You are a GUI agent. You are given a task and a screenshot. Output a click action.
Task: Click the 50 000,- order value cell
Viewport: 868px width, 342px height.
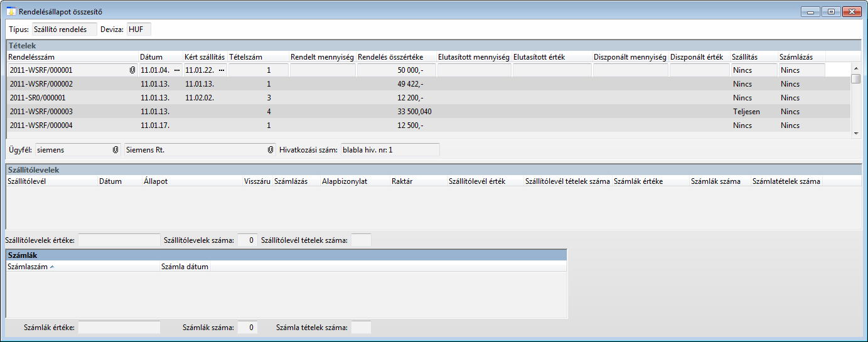[396, 70]
